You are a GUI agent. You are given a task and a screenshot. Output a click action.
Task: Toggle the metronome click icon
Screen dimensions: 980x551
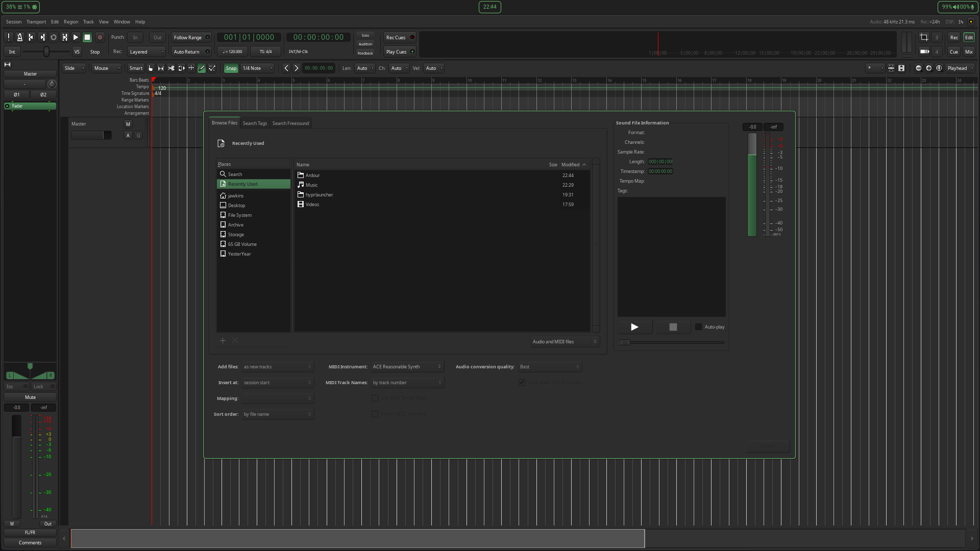19,37
